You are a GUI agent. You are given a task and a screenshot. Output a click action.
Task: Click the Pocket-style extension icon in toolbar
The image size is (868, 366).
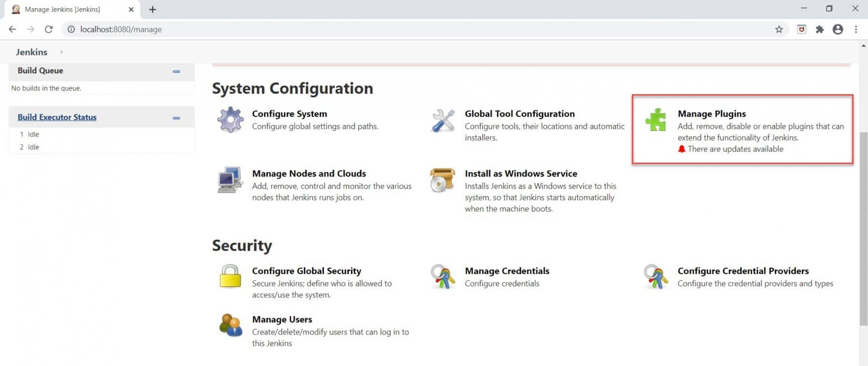801,29
